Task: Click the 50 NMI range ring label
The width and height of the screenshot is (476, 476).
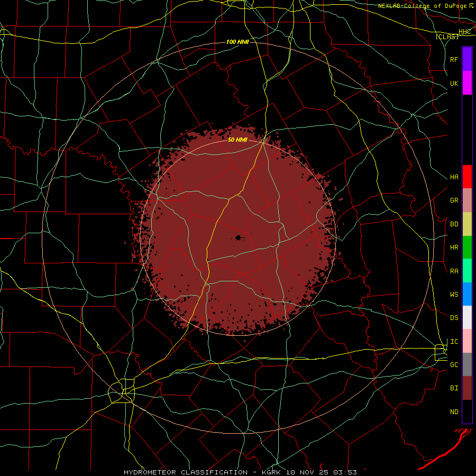Action: click(x=237, y=140)
